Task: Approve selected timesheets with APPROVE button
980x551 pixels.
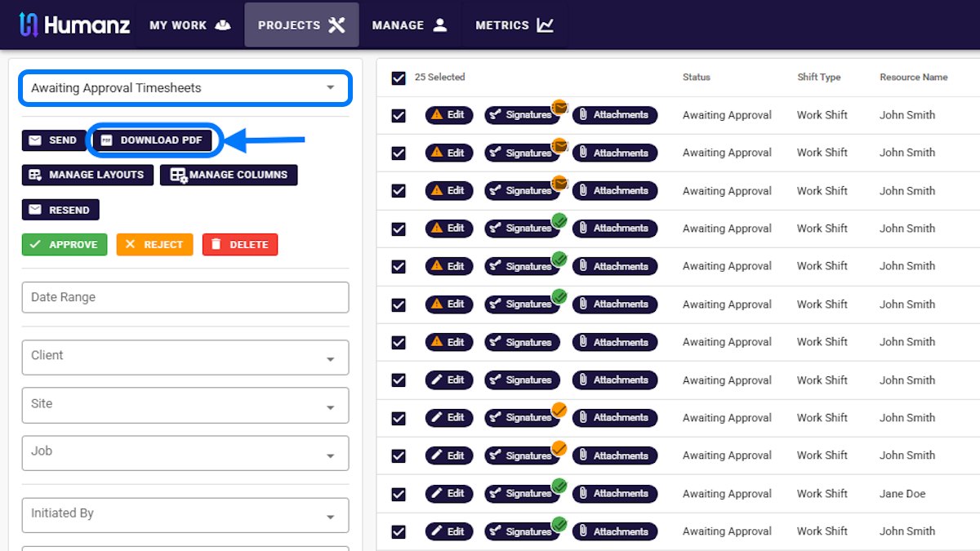Action: coord(64,245)
